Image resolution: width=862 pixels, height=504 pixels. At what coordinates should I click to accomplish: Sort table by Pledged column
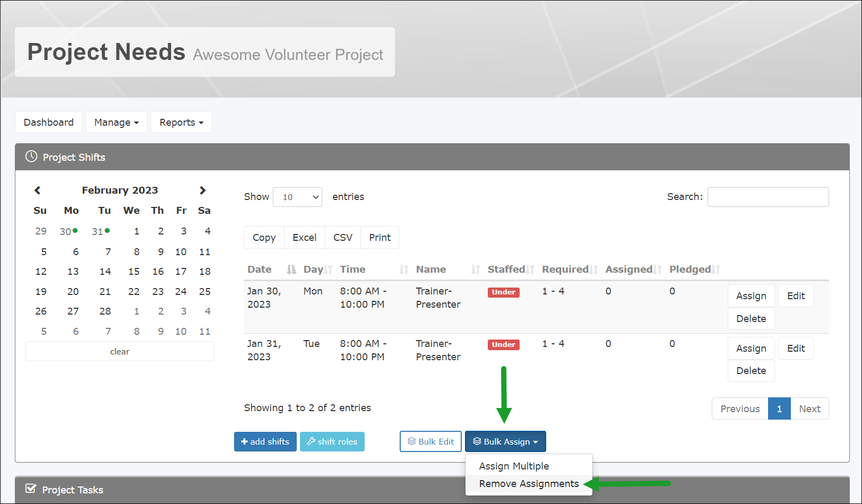click(695, 270)
